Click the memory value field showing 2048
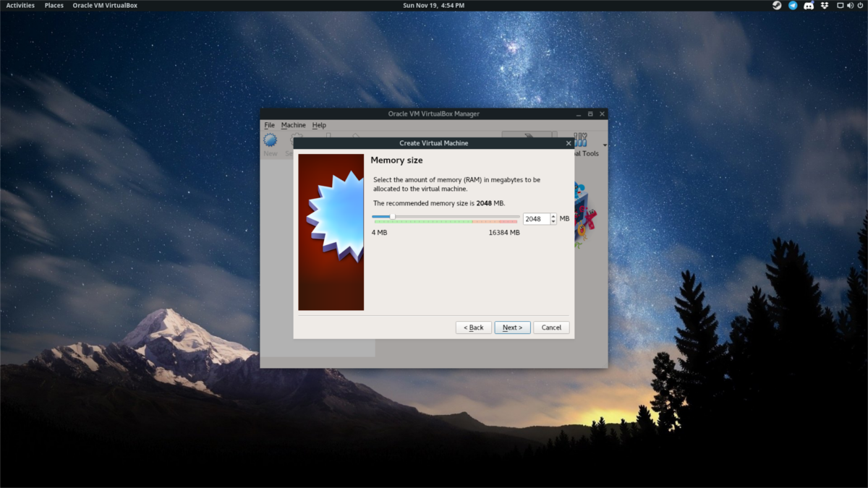 536,219
